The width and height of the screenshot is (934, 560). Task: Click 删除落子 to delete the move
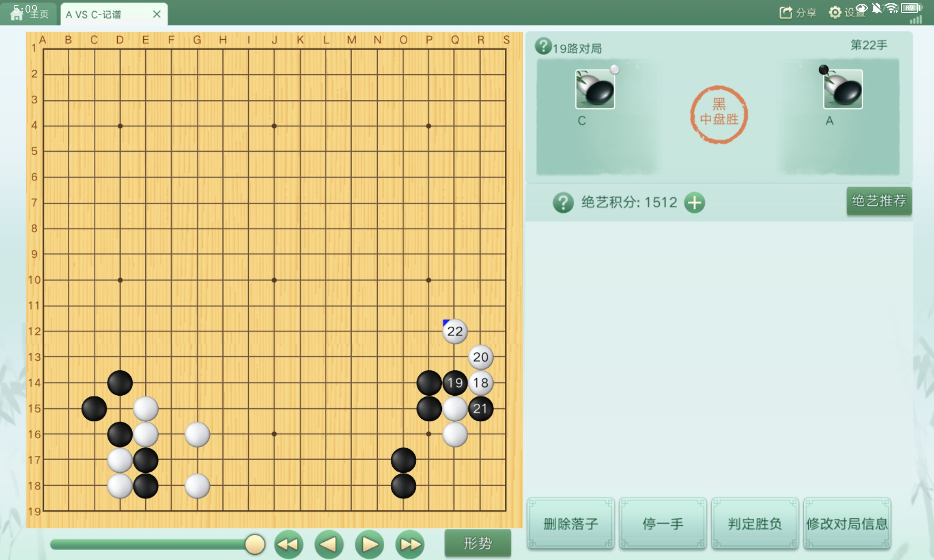coord(571,523)
